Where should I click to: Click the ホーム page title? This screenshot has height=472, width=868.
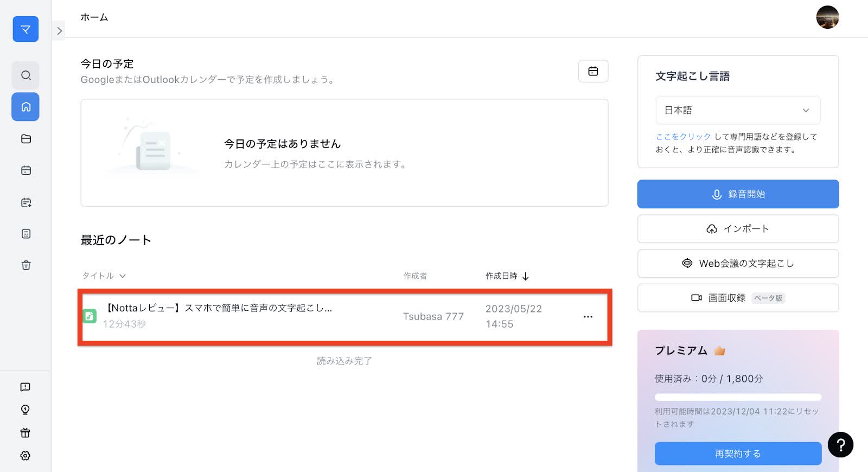94,17
